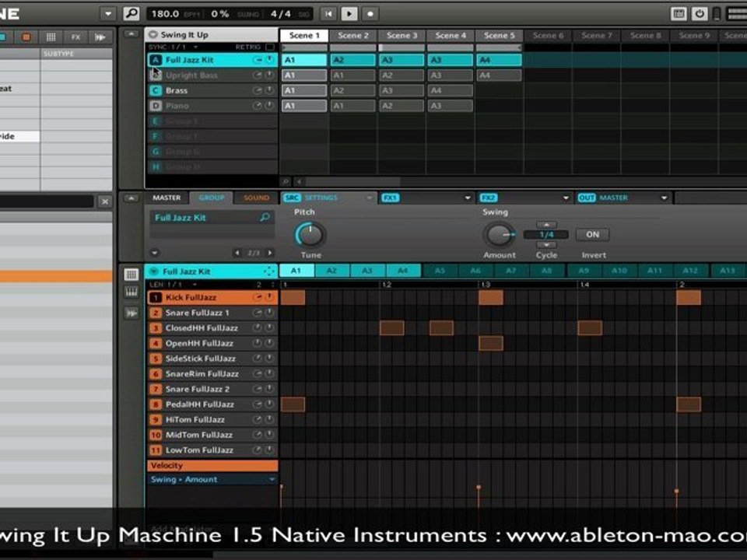Clear browser search with the X button
The image size is (747, 560).
pos(105,201)
